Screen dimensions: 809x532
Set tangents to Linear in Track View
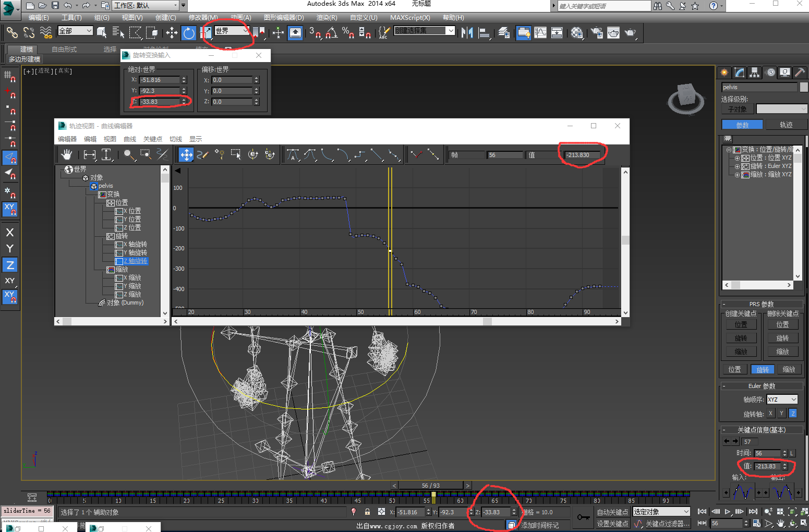tap(377, 154)
